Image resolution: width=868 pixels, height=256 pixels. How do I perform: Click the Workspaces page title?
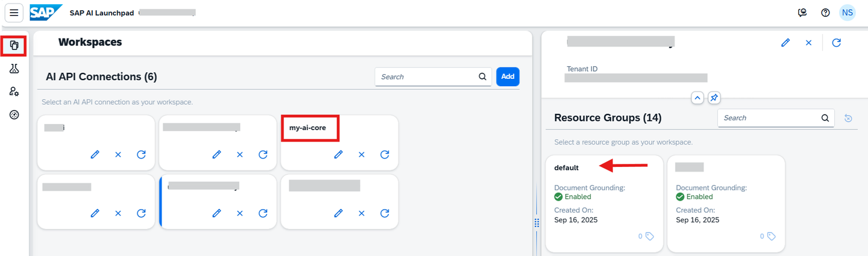[90, 42]
